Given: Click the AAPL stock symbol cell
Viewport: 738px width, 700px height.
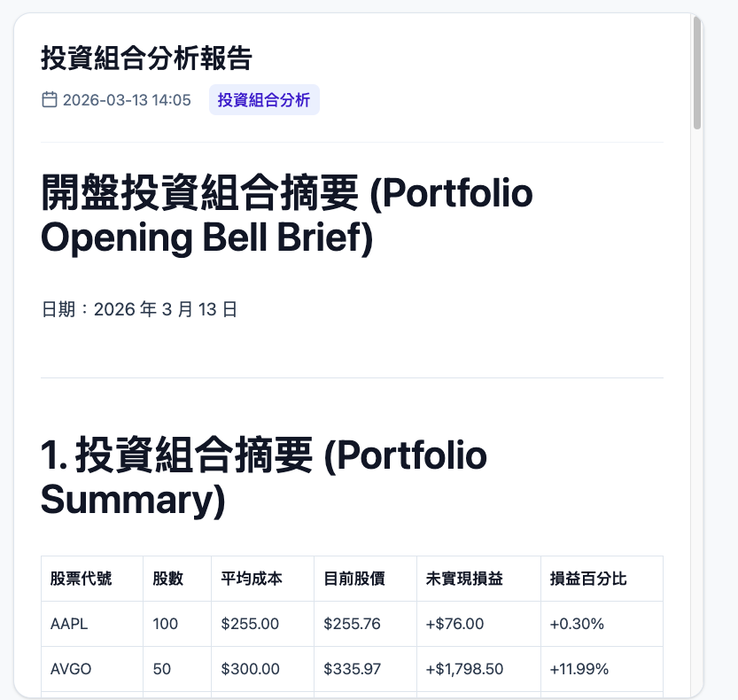Looking at the screenshot, I should (x=69, y=624).
